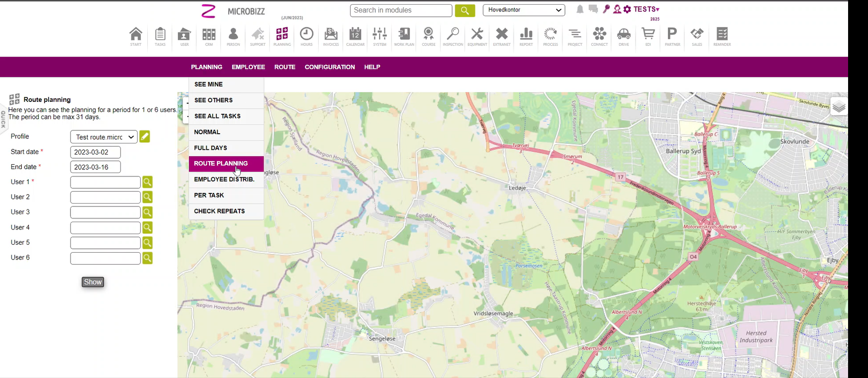Click the Start date field
Screen dimensions: 868x378
pos(95,152)
